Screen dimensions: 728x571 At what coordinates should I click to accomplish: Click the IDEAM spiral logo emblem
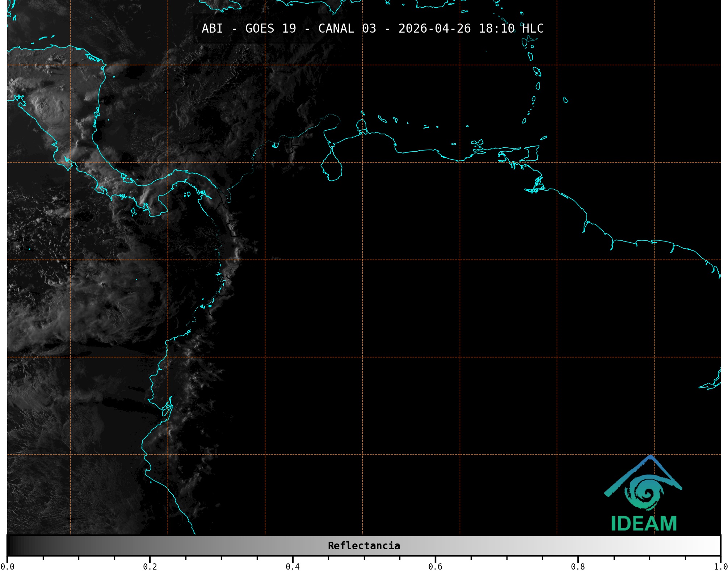point(647,492)
